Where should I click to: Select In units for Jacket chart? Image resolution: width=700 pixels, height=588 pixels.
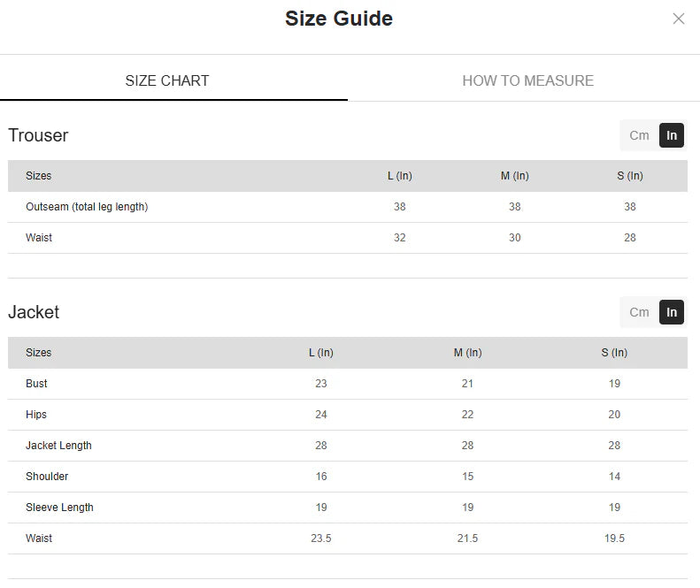pos(672,312)
